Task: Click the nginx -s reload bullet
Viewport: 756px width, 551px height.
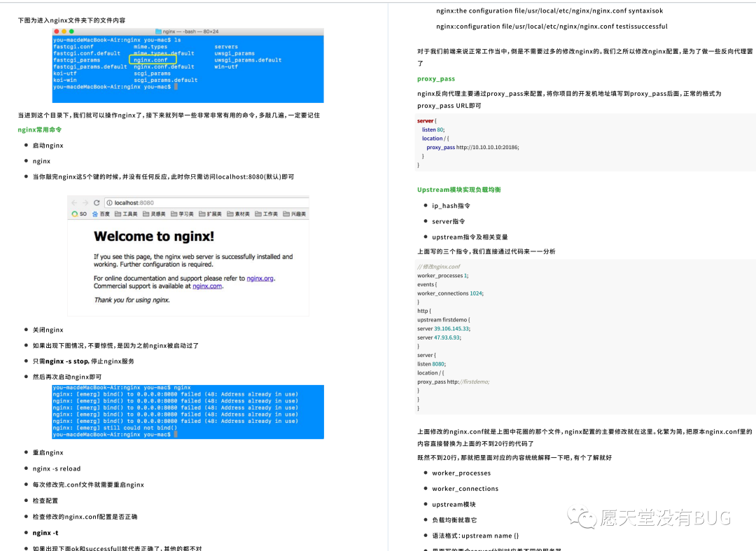Action: (x=57, y=468)
